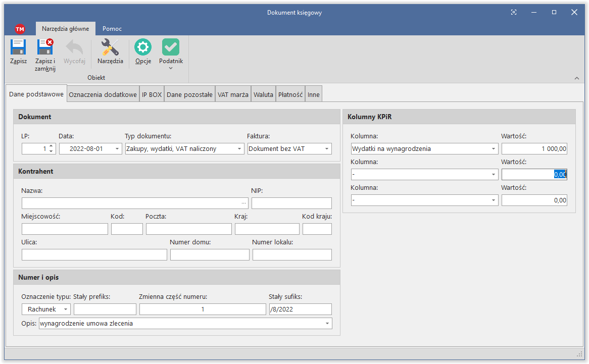Collapse the ribbon with the chevron arrow
Viewport: 589px width, 364px height.
(577, 78)
